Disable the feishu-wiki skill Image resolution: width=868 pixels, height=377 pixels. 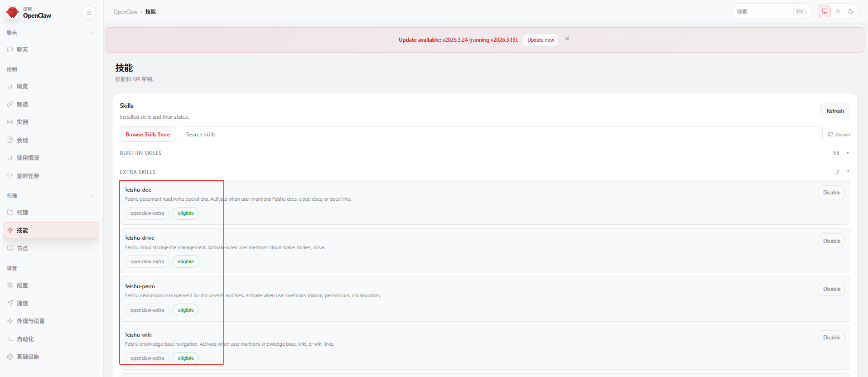click(x=831, y=338)
